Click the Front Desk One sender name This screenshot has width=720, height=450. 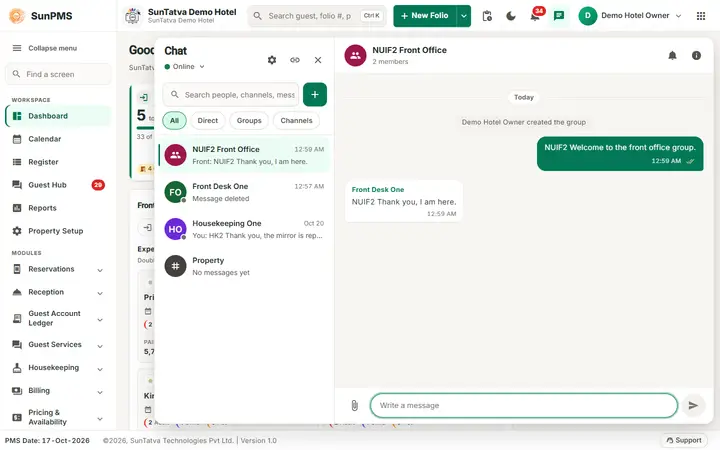[x=378, y=190]
